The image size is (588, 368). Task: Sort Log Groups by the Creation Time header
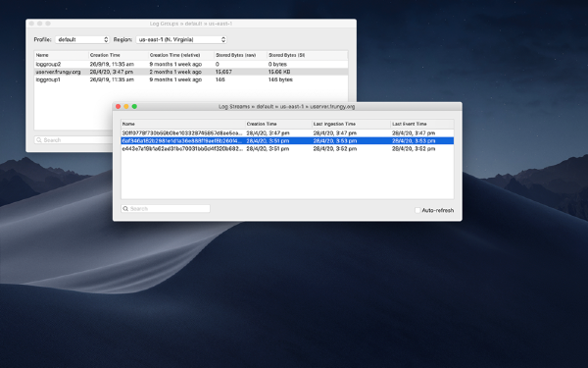[x=119, y=55]
